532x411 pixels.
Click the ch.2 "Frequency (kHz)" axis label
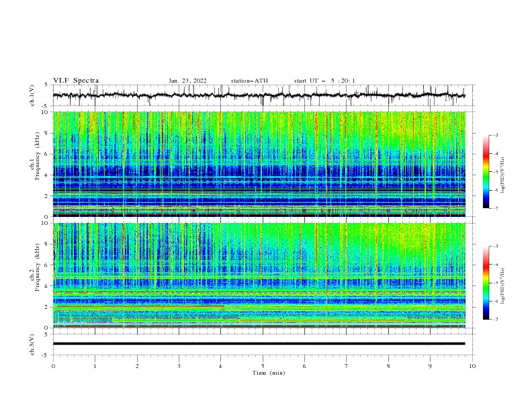[38, 267]
